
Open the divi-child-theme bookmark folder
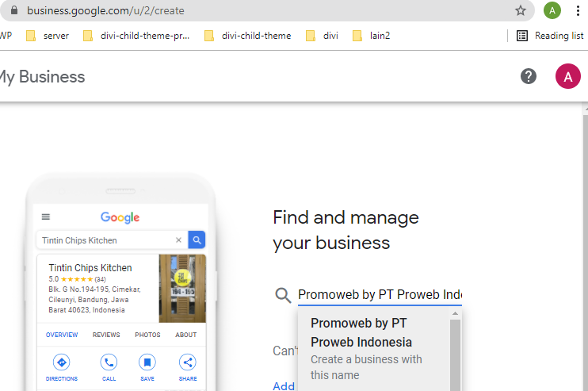(x=247, y=36)
